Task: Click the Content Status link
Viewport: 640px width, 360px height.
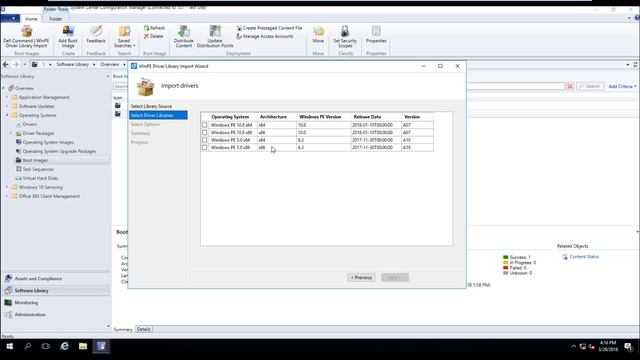Action: click(x=584, y=257)
